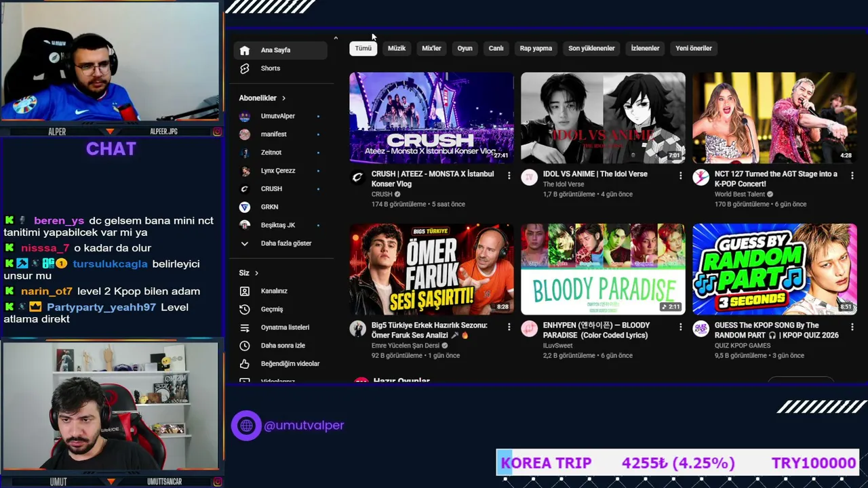Open The Idol Verse channel avatar
868x488 pixels.
point(529,178)
